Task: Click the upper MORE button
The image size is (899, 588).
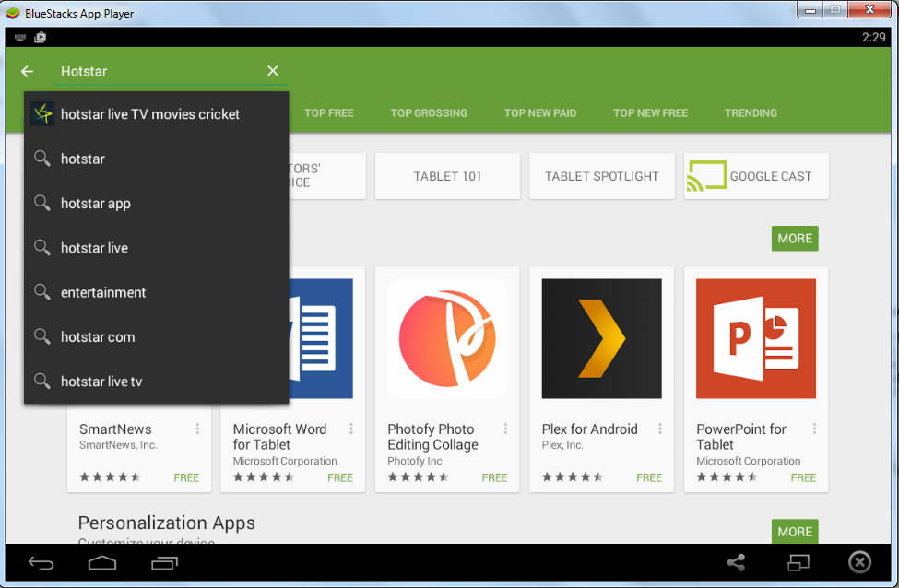Action: tap(795, 239)
